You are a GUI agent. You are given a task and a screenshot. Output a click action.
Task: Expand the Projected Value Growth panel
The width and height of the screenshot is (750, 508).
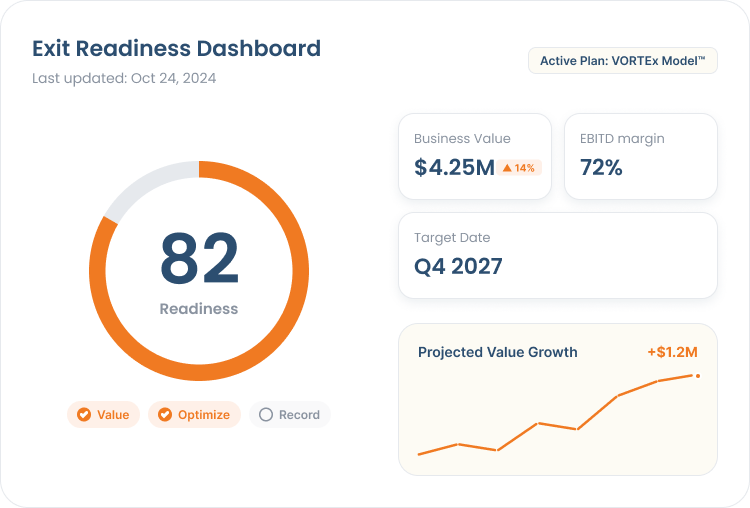coord(558,399)
